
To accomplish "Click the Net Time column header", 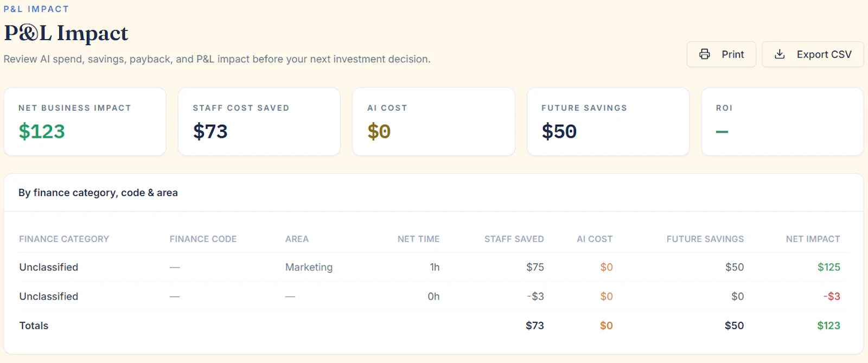I will pos(418,239).
